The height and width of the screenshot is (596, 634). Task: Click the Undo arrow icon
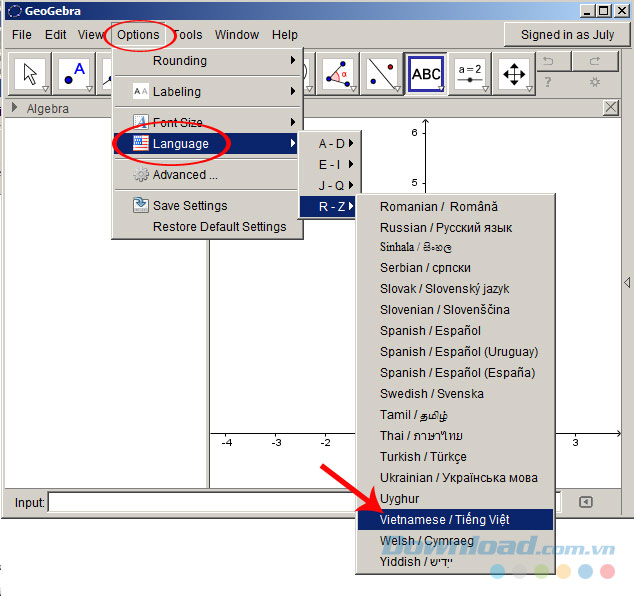pyautogui.click(x=547, y=62)
